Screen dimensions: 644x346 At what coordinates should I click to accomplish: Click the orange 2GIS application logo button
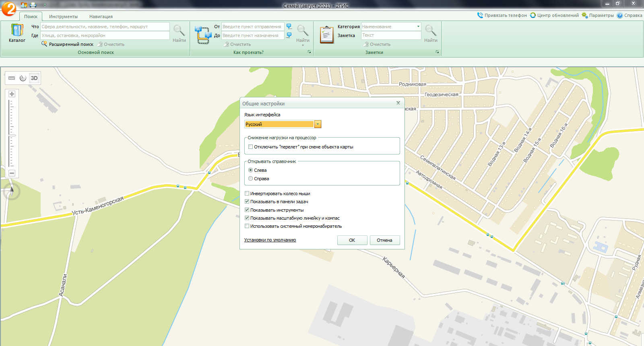8,8
